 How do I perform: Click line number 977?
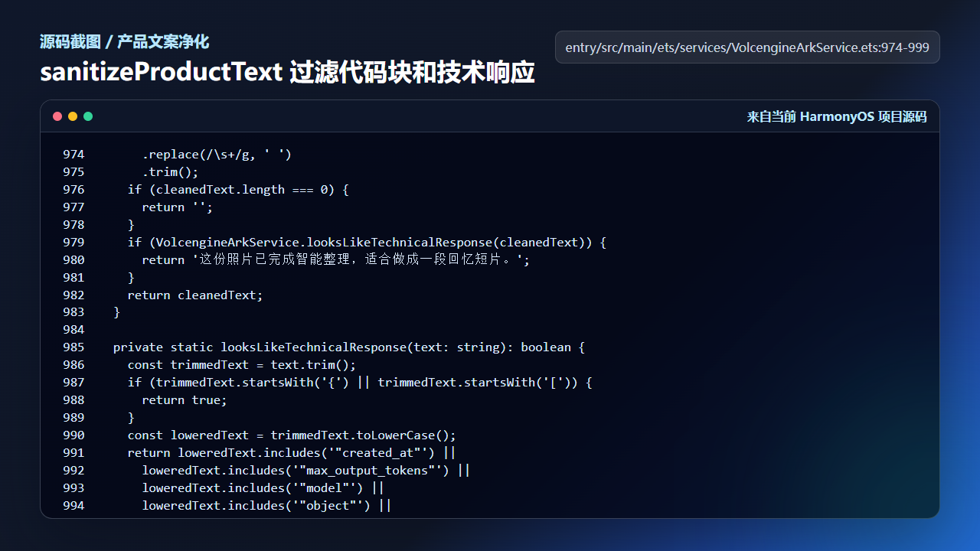pos(74,207)
